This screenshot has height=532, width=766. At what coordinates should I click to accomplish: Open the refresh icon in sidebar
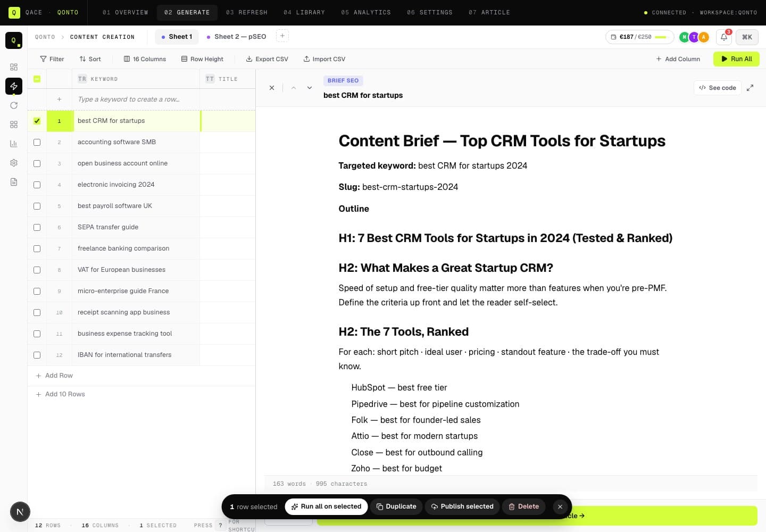14,105
